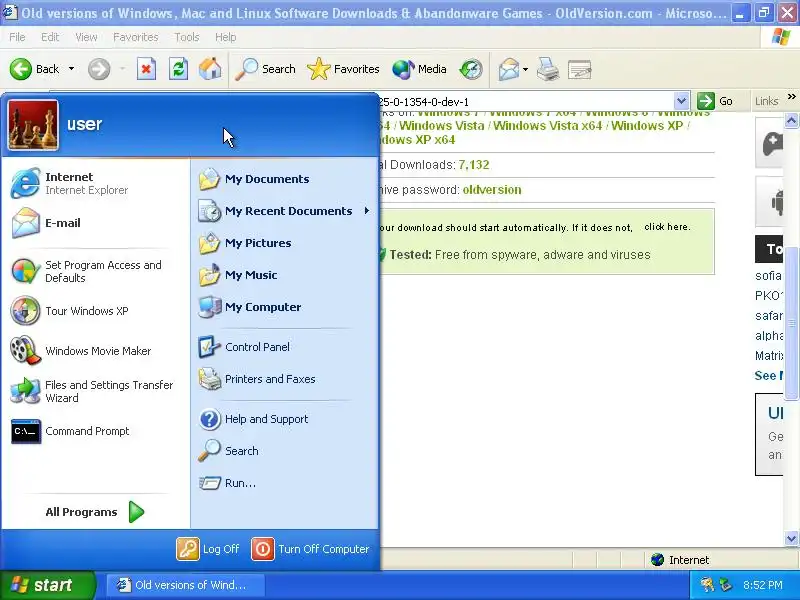
Task: Click the Windows XP link
Action: click(x=646, y=126)
